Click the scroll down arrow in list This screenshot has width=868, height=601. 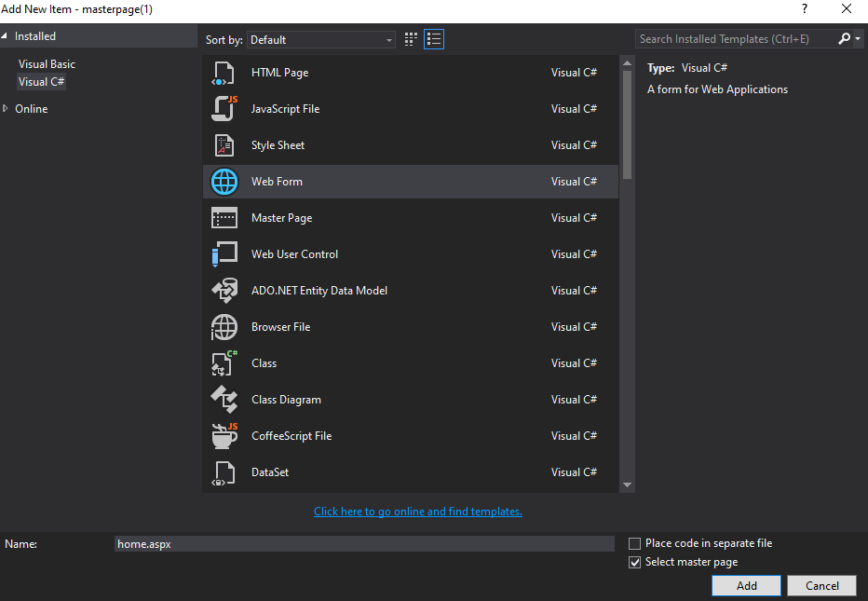coord(627,485)
